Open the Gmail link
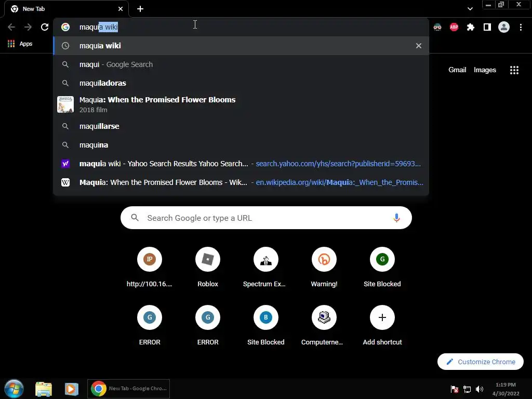 [457, 70]
